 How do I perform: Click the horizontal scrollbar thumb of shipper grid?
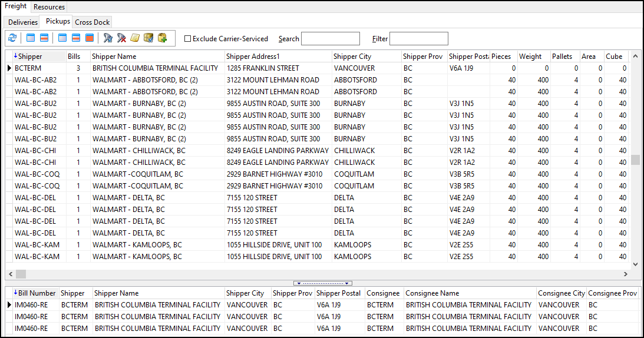21,274
